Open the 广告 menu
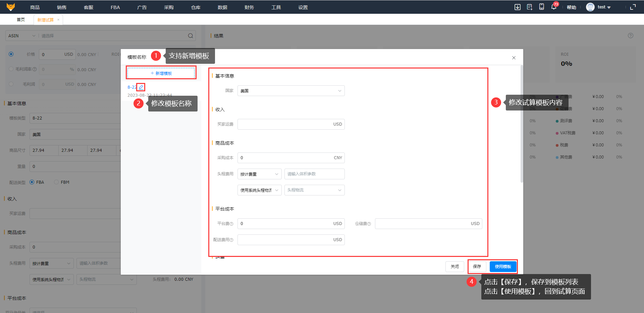The width and height of the screenshot is (644, 313). tap(142, 7)
